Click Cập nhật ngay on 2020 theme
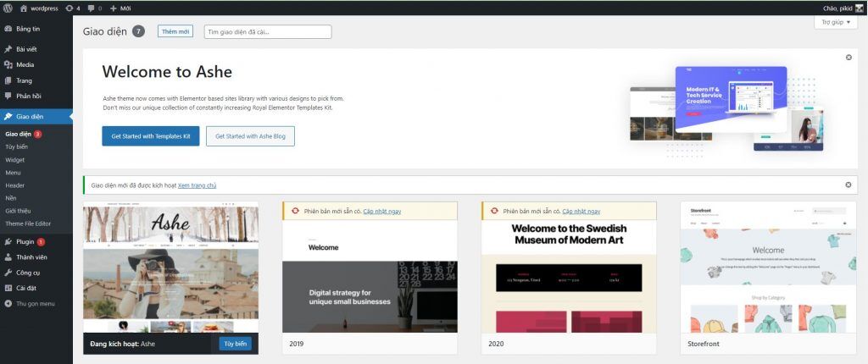This screenshot has width=868, height=364. pyautogui.click(x=581, y=212)
